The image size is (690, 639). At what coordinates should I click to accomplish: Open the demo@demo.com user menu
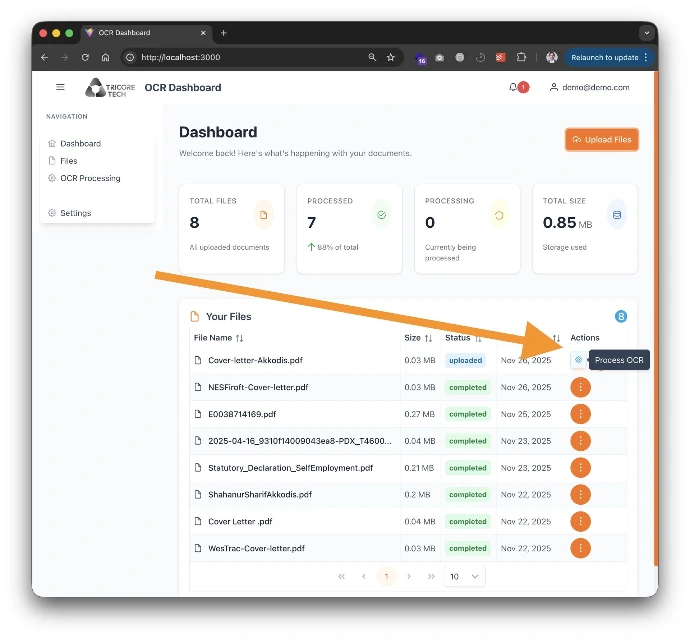[x=590, y=87]
